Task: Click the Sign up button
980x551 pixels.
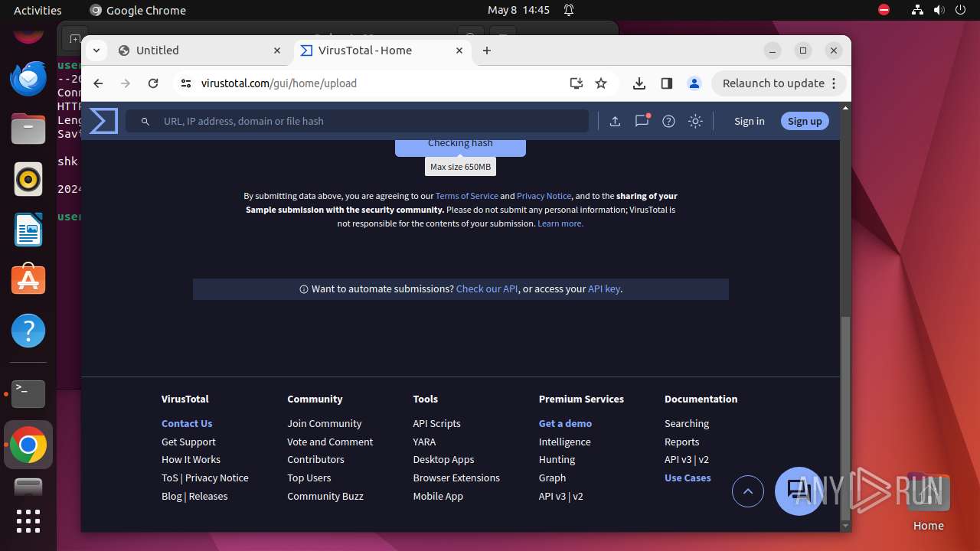Action: point(805,121)
